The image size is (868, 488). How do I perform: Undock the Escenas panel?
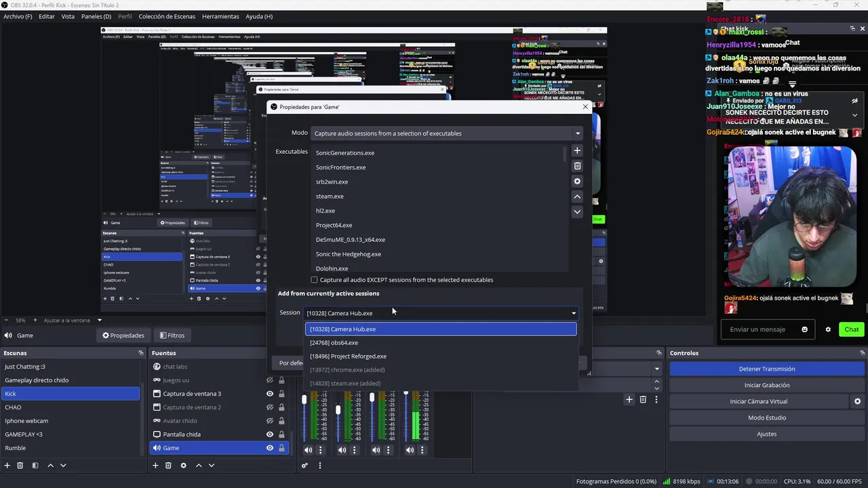[141, 353]
